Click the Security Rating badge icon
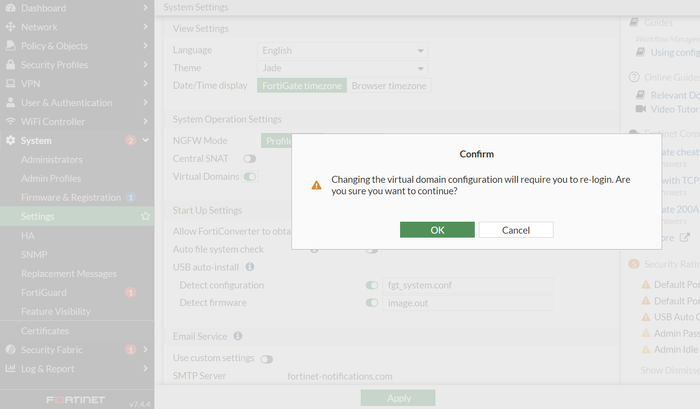The height and width of the screenshot is (409, 700). pos(634,264)
